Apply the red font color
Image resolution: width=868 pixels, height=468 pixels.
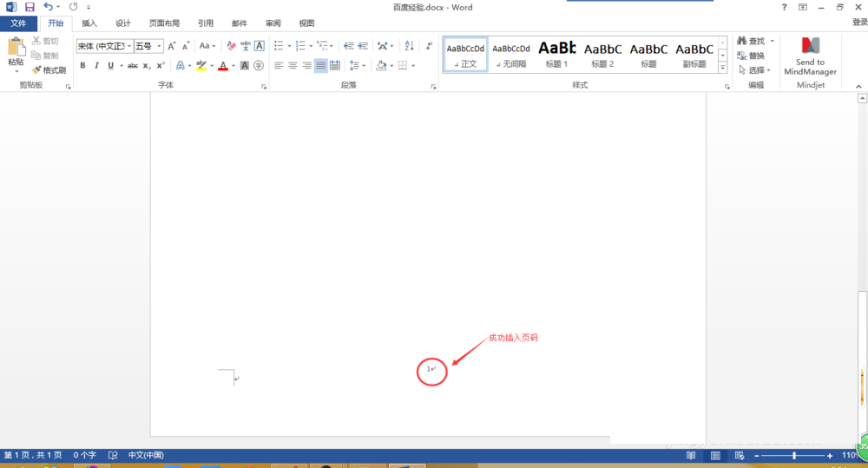click(223, 65)
